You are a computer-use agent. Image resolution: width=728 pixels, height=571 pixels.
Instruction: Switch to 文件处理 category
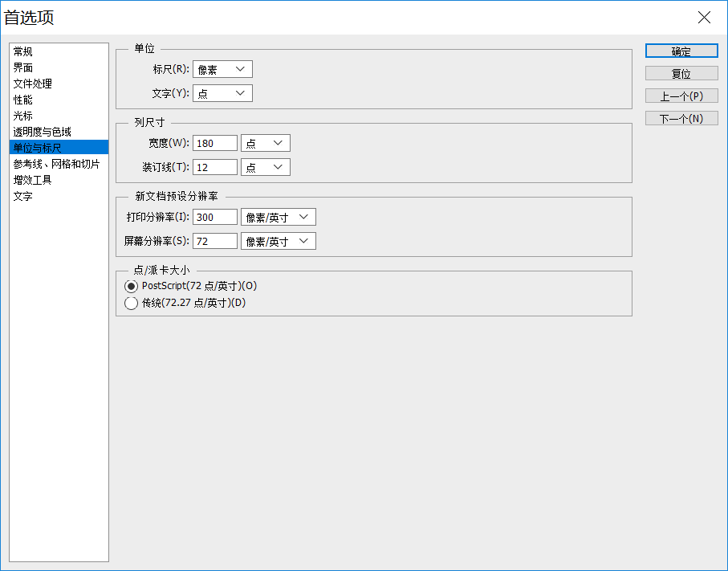[59, 84]
